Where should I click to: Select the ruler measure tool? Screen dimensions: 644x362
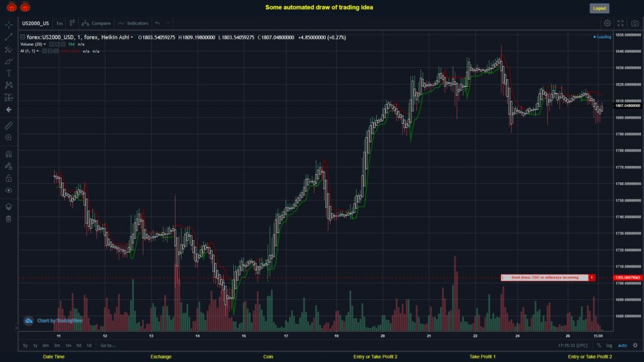click(9, 126)
